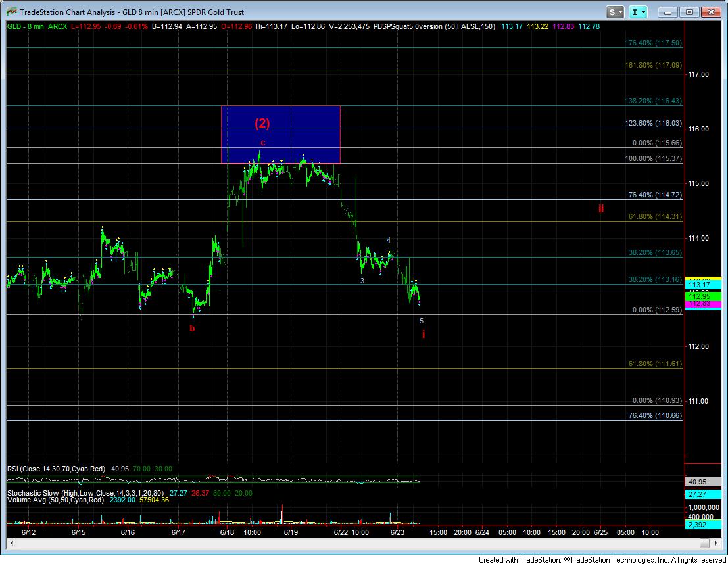This screenshot has width=728, height=564.
Task: Click the GLD - 8 min symbol label
Action: pyautogui.click(x=25, y=26)
